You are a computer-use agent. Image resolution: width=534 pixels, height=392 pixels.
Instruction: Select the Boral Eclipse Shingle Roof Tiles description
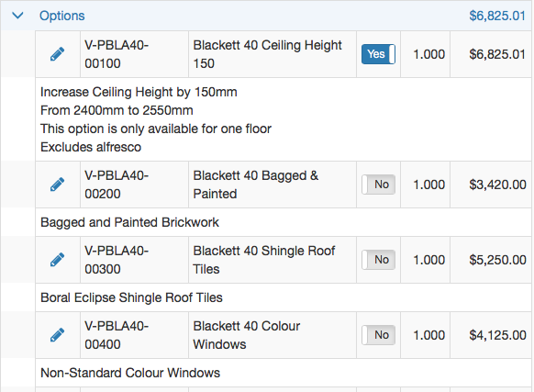(x=131, y=297)
